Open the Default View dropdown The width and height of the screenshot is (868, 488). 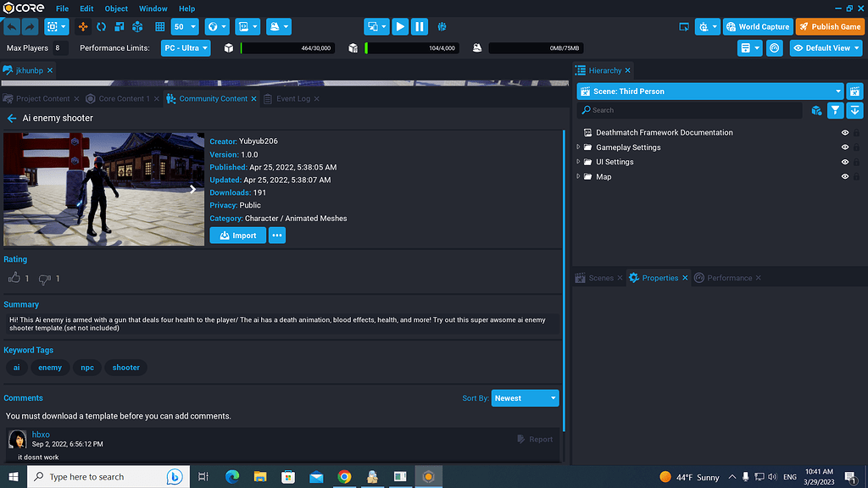click(826, 48)
